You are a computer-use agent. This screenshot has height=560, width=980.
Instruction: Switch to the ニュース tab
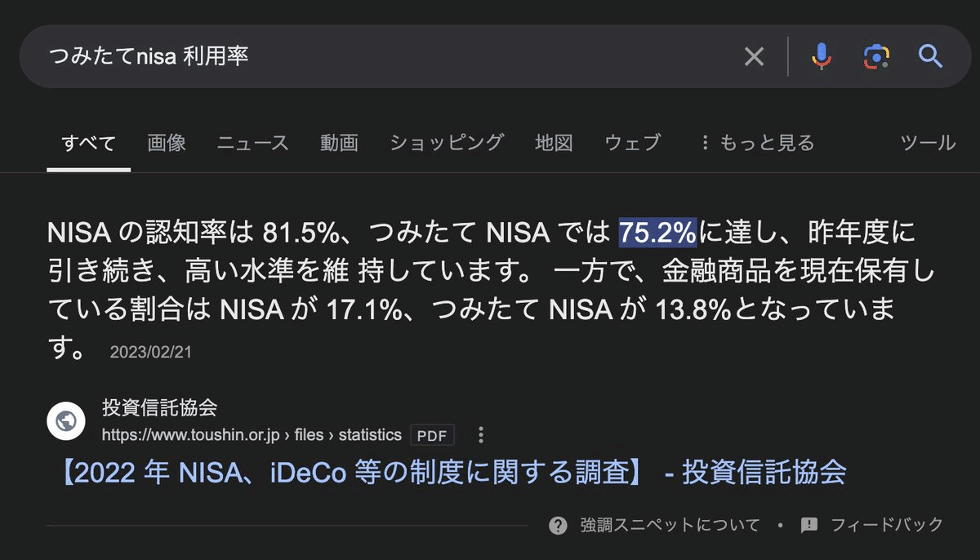point(253,142)
